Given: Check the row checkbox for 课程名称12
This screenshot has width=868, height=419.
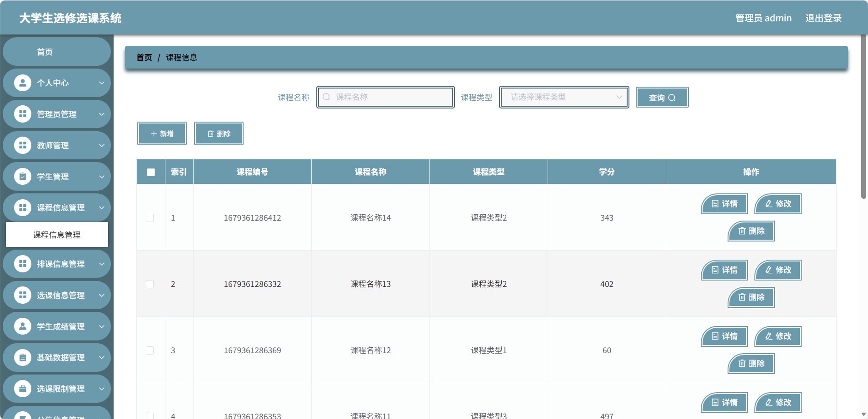Looking at the screenshot, I should point(150,350).
